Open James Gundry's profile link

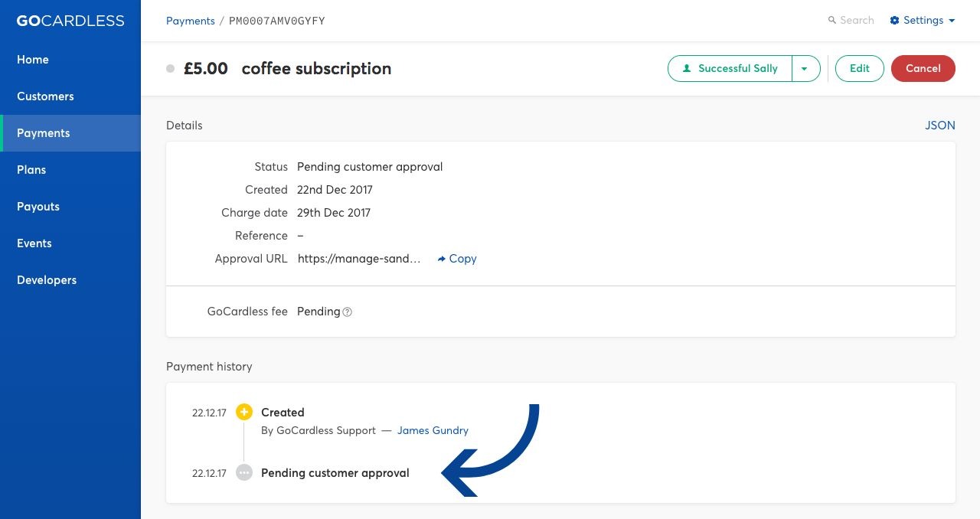(x=433, y=430)
